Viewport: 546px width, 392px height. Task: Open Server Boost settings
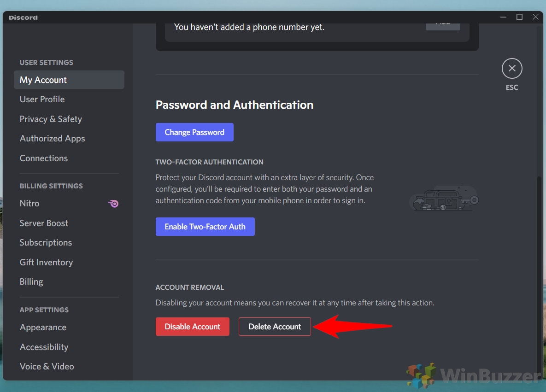click(44, 223)
